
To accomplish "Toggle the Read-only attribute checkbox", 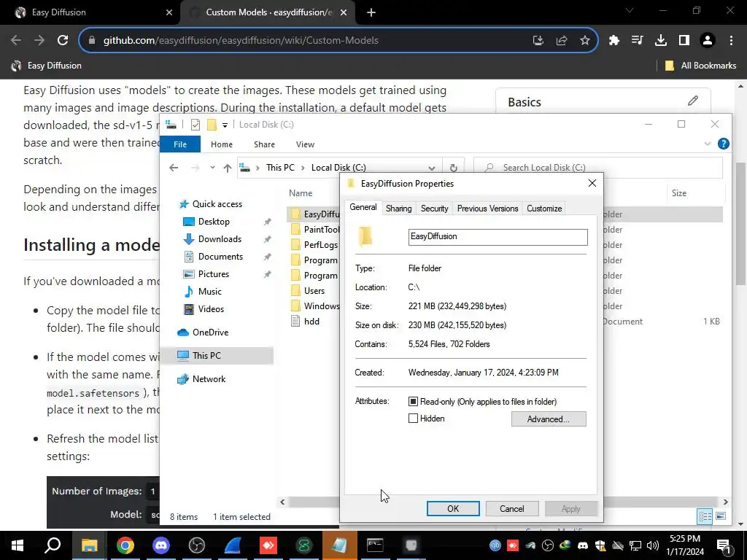I will click(413, 402).
